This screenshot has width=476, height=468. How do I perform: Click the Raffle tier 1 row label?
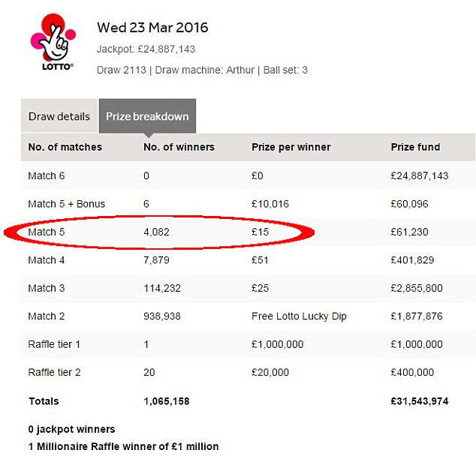(x=54, y=344)
